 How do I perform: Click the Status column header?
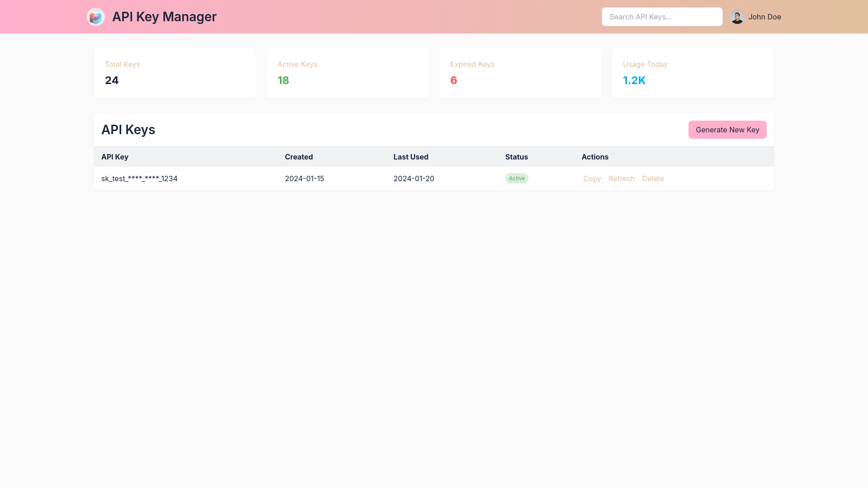pyautogui.click(x=517, y=157)
